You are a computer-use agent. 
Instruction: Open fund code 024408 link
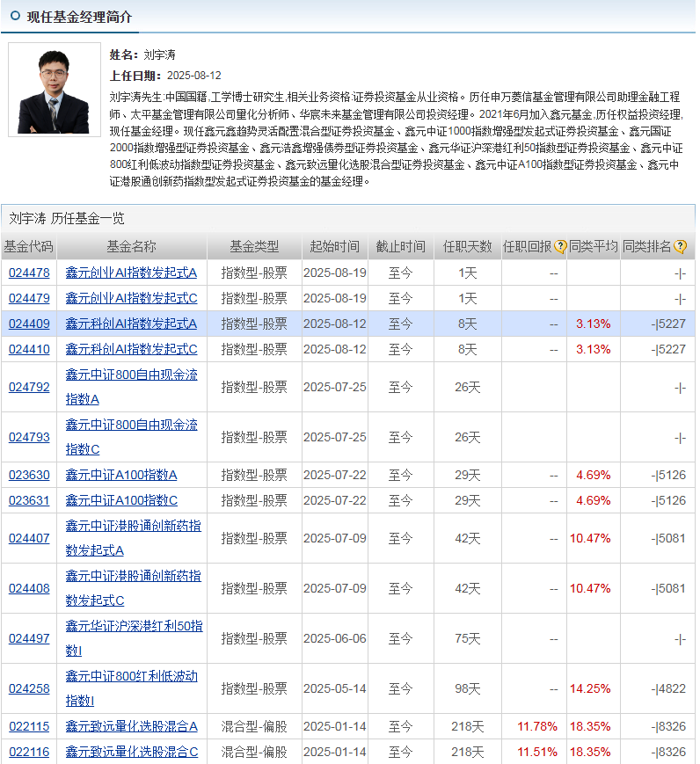point(29,588)
